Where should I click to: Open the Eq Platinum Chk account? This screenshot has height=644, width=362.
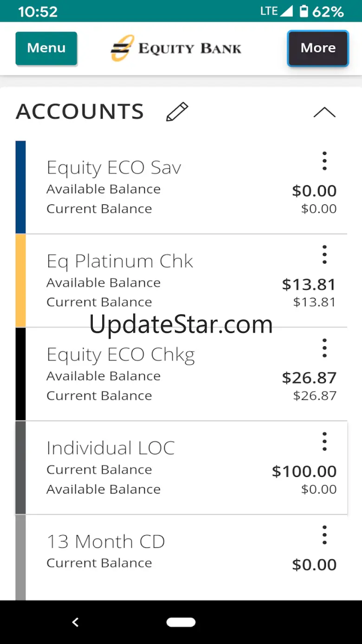pos(120,261)
